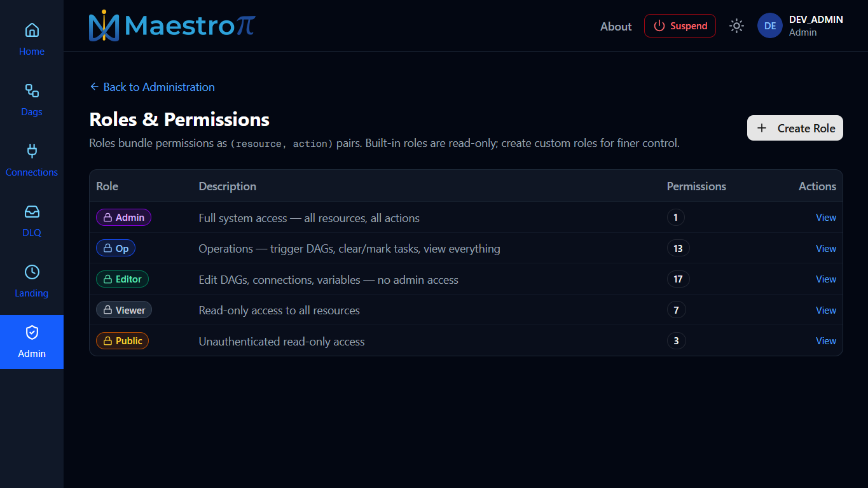Click 'Full system access' description
Screen dimensions: 868x488
pyautogui.click(x=309, y=218)
